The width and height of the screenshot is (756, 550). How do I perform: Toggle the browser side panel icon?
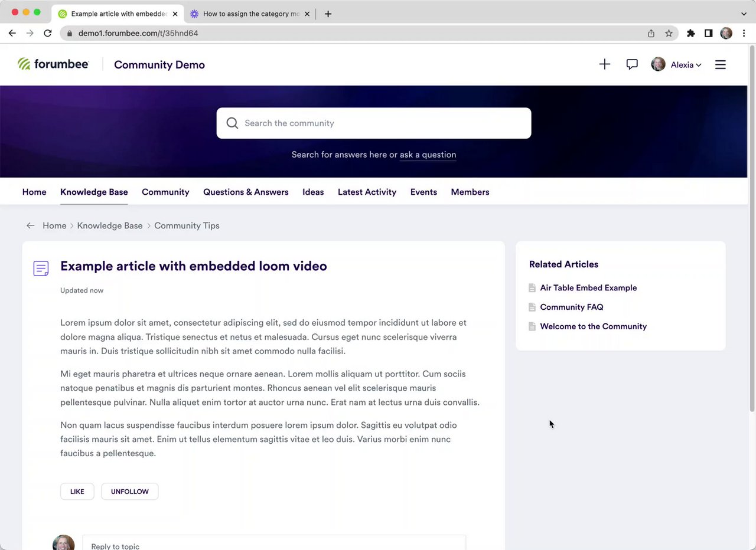coord(708,33)
